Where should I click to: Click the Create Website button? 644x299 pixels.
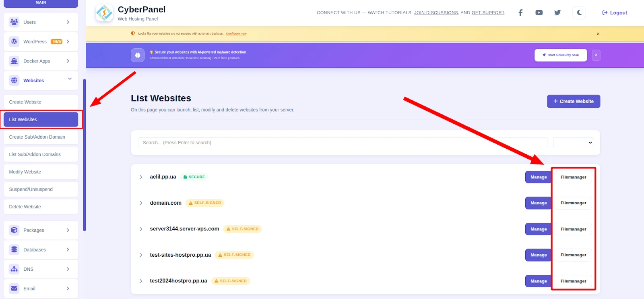574,101
